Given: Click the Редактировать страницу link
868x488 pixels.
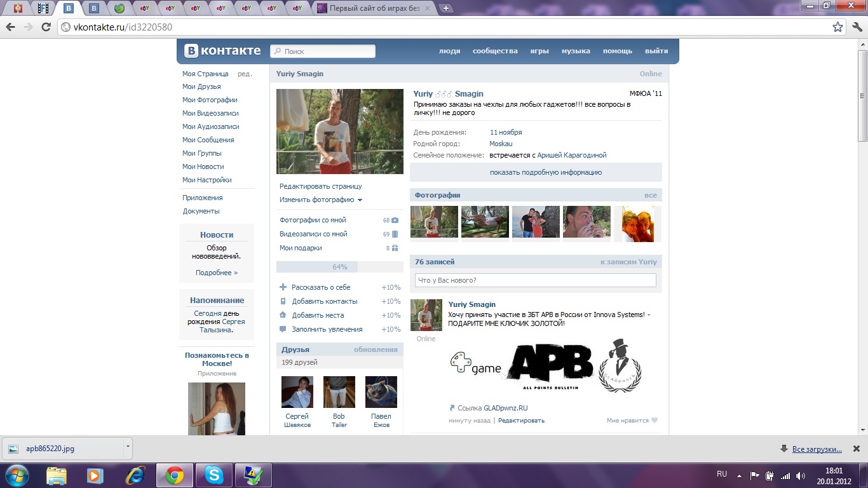Looking at the screenshot, I should tap(320, 186).
